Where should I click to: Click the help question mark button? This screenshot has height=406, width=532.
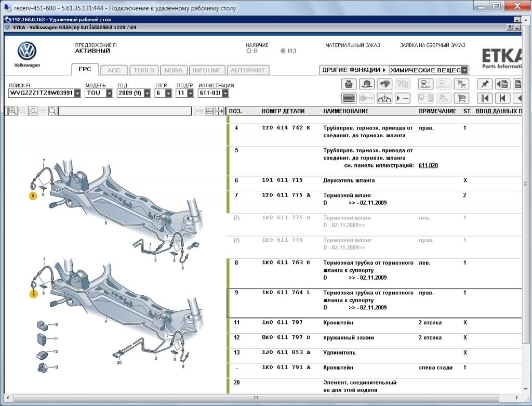pos(510,28)
